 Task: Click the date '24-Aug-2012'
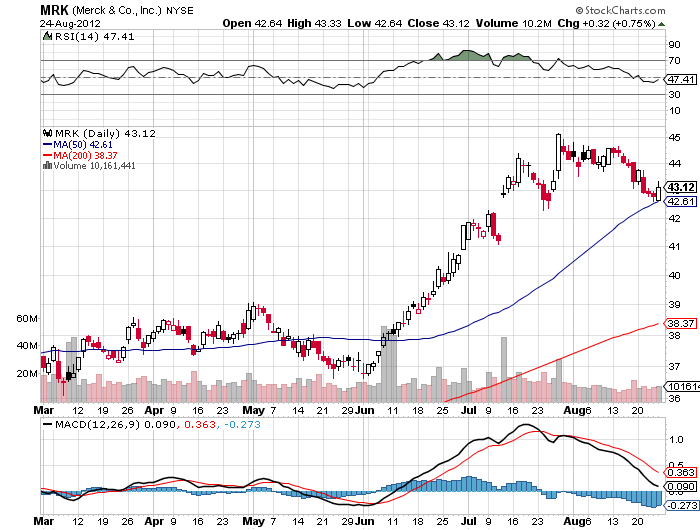coord(70,23)
